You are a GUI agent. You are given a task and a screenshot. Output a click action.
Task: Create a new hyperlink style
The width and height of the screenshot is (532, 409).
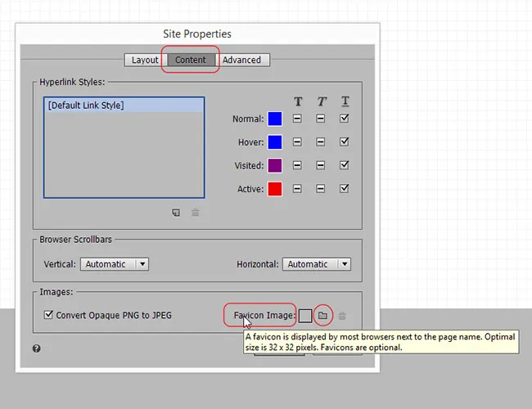(x=176, y=213)
